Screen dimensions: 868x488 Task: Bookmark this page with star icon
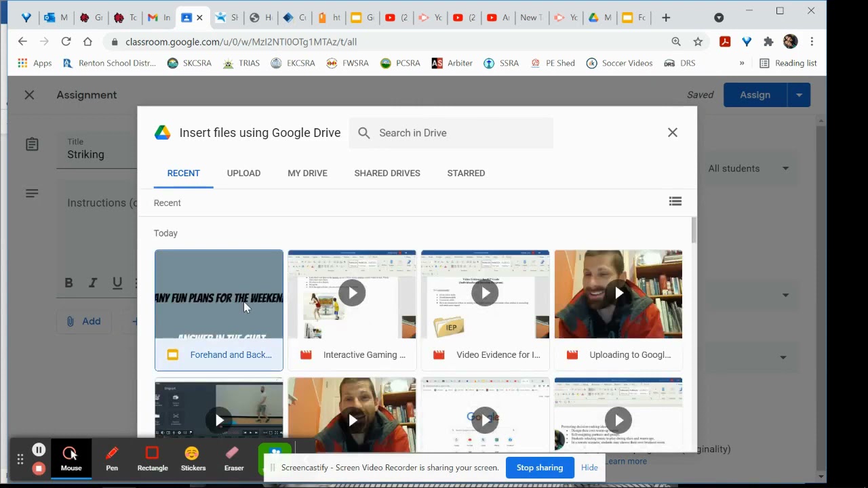point(698,41)
